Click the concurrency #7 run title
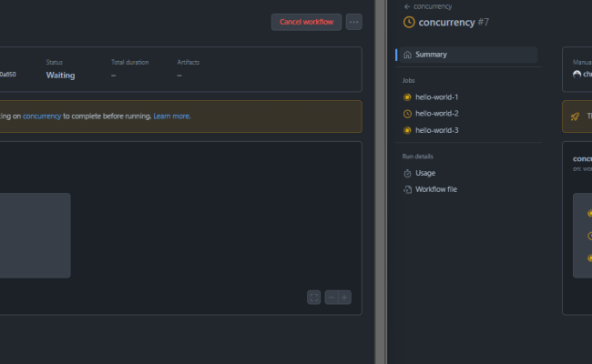Screen dimensions: 592x364 coord(454,22)
